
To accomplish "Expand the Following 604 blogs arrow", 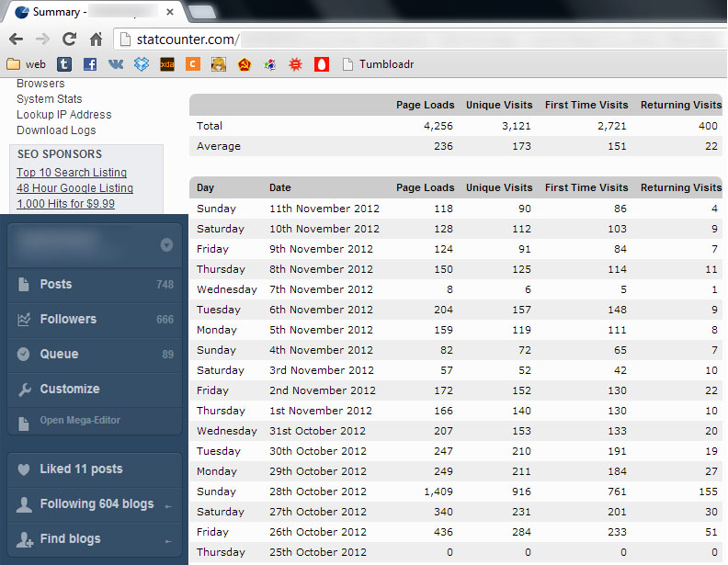I will pos(167,505).
